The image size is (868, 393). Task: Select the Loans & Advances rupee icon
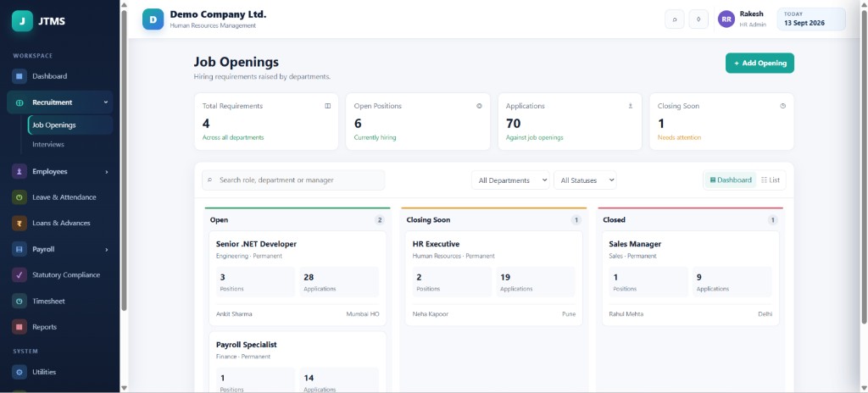[x=19, y=223]
